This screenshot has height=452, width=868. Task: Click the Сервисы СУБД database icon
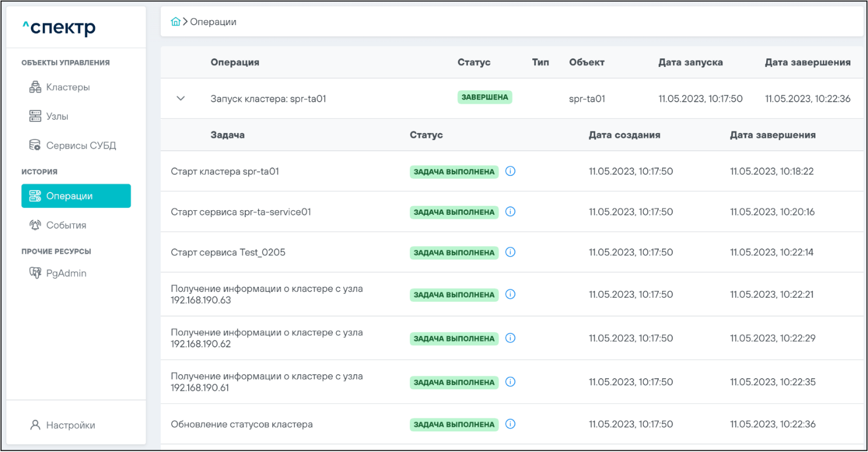pyautogui.click(x=35, y=146)
